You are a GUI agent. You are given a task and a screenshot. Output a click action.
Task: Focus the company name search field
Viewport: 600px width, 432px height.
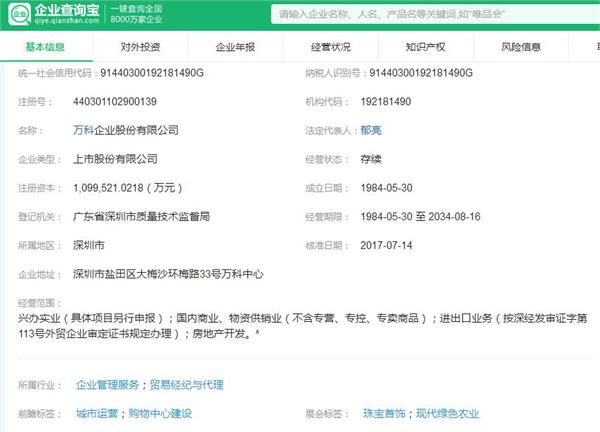click(435, 14)
